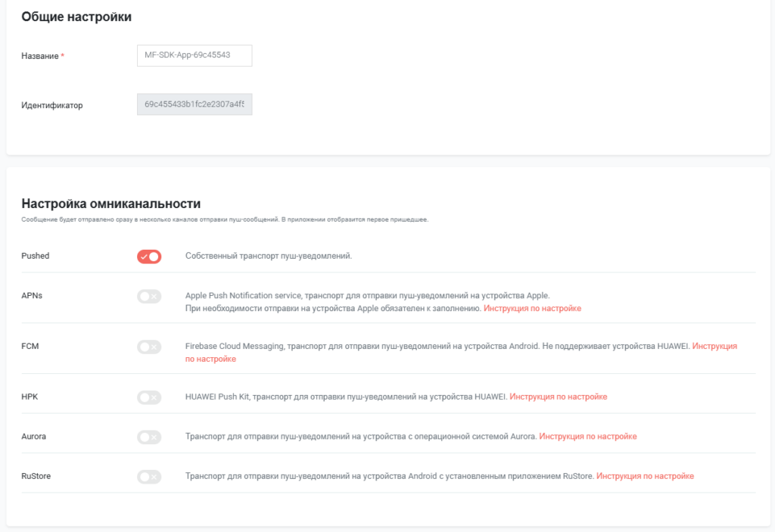Open the RuStore «Инструкция по настройке» link

645,477
